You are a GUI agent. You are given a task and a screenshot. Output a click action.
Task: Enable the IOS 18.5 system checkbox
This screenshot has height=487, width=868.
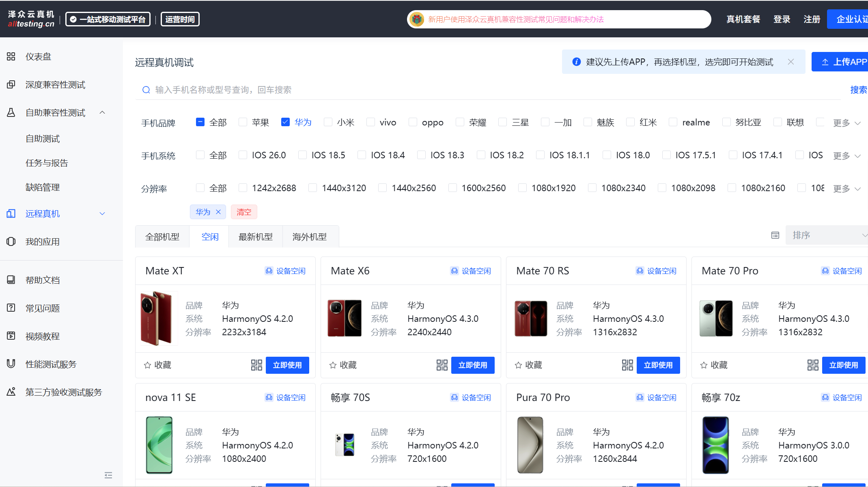[302, 155]
